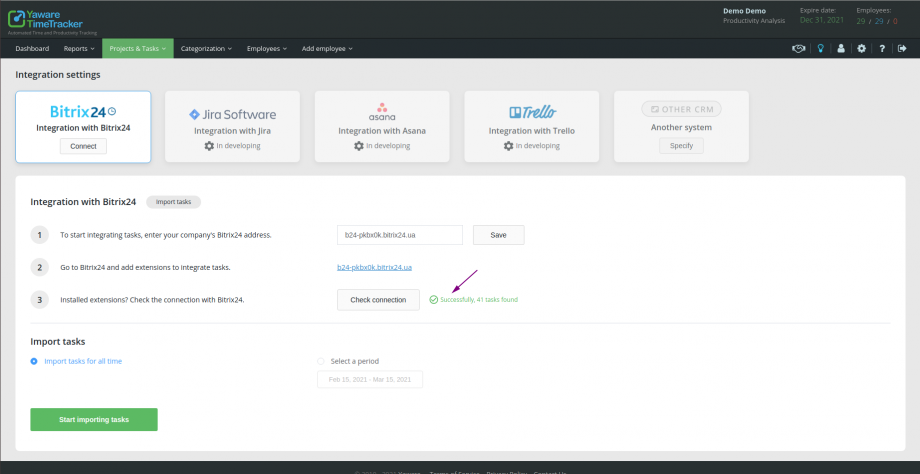Click the Bitrix24 address input field
920x474 pixels.
click(400, 235)
